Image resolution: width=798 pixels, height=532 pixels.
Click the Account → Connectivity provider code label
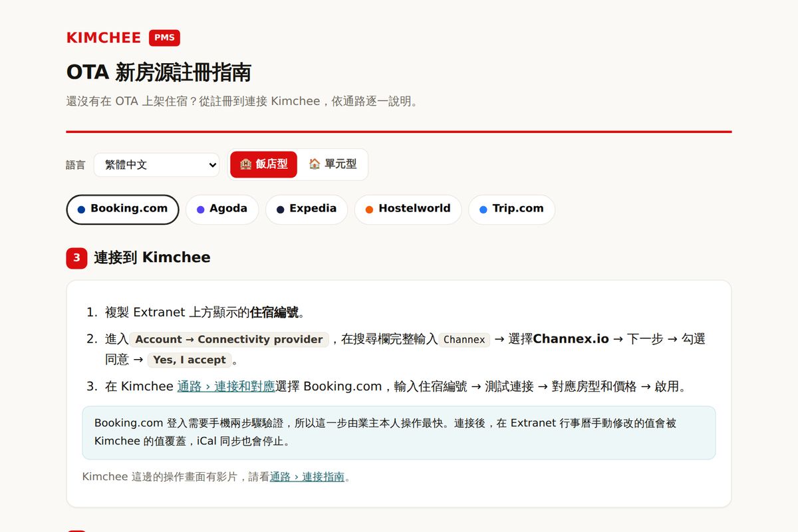[x=229, y=340]
